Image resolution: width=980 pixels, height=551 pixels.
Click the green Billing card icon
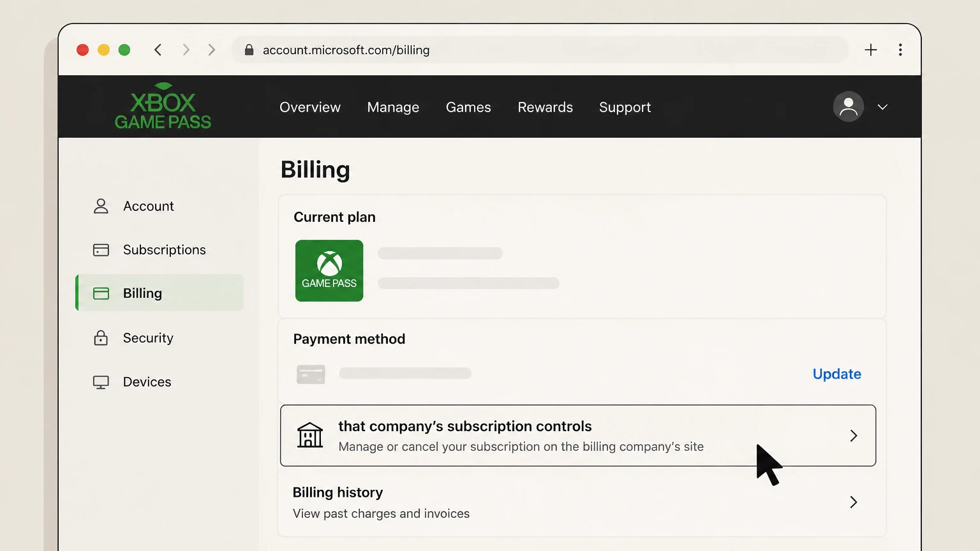click(x=101, y=293)
